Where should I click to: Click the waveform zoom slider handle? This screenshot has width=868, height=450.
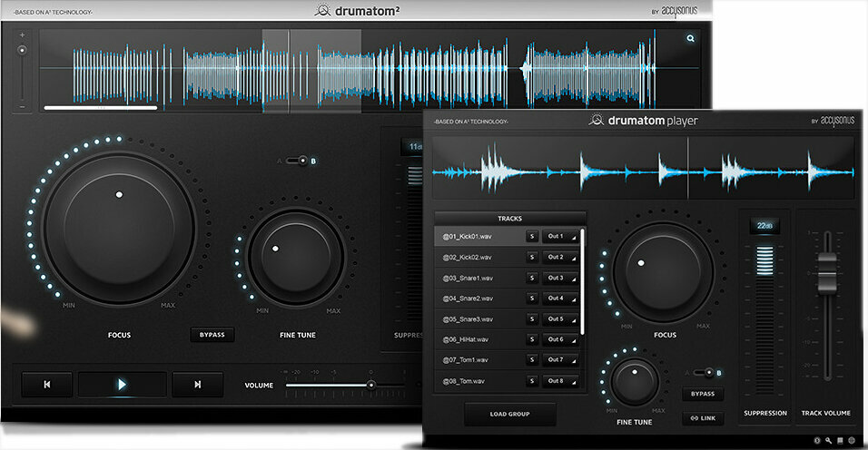coord(22,50)
